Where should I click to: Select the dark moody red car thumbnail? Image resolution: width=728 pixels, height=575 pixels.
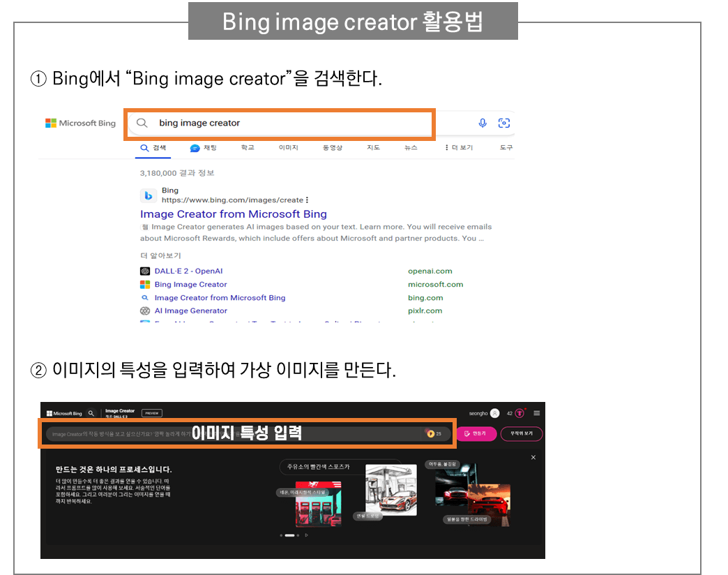(x=453, y=486)
